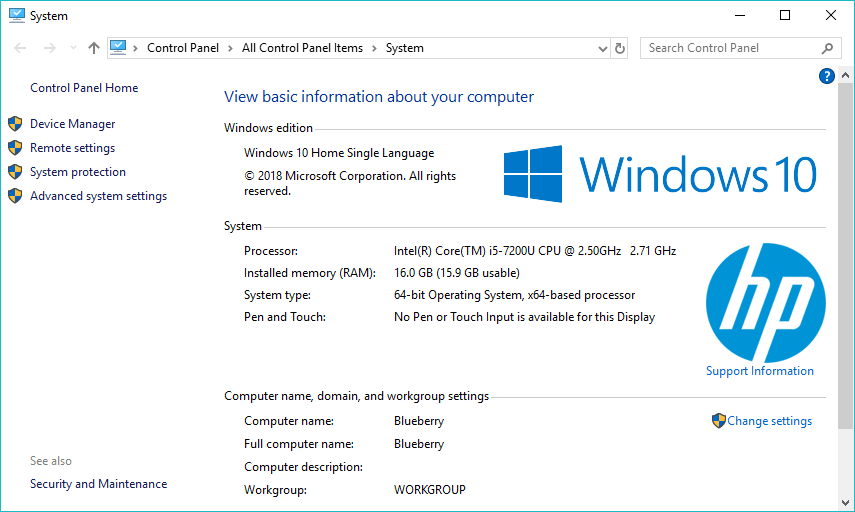The image size is (855, 512).
Task: Select All Control Panel Items breadcrumb
Action: pos(302,48)
